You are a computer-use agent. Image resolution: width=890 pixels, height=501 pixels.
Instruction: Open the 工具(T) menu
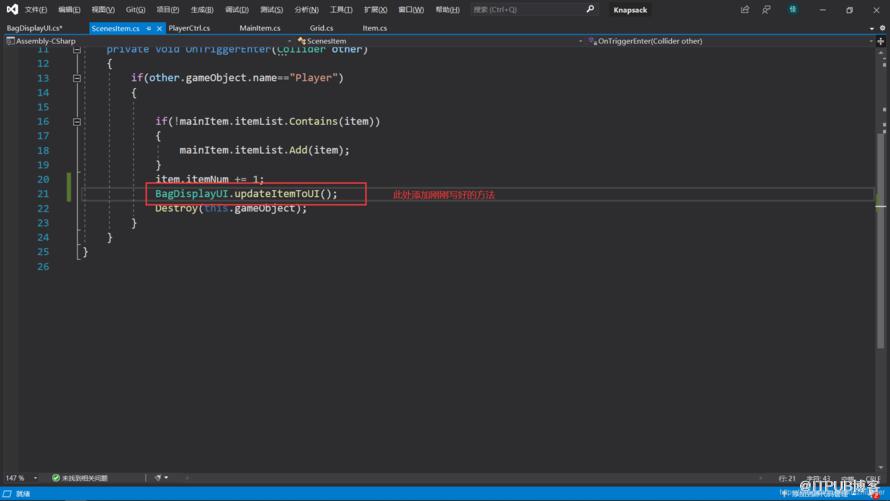[x=341, y=10]
